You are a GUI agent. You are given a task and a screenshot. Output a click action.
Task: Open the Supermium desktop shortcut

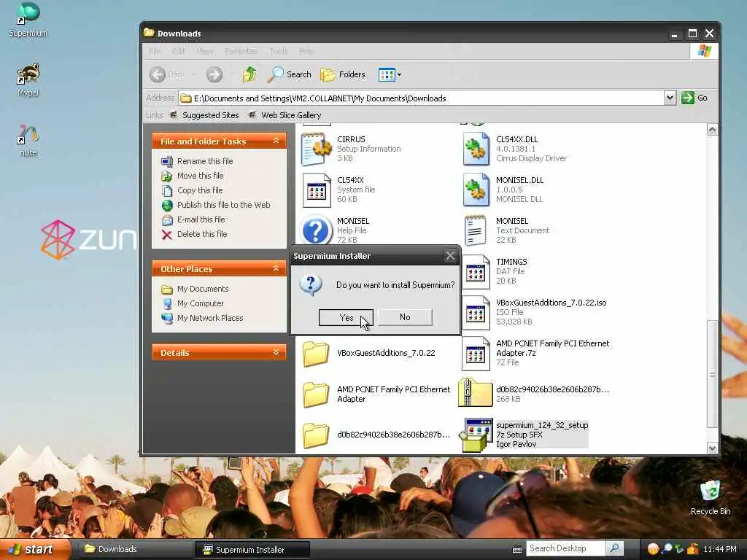(28, 20)
